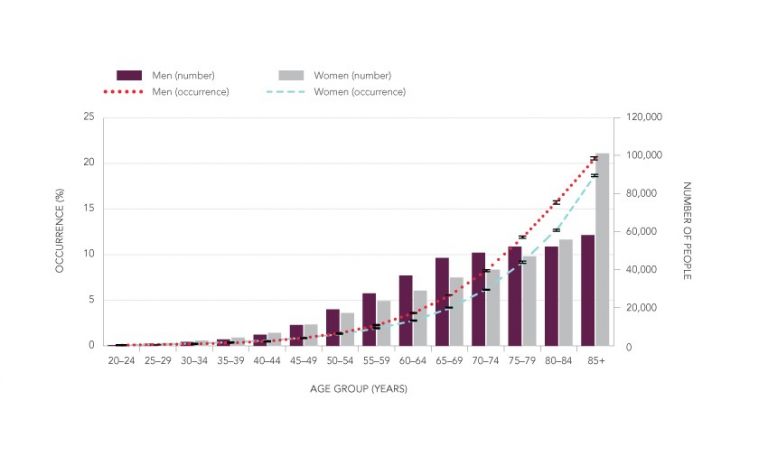Click the purple men's bar for 85+
Screen dimensions: 768x475
tap(588, 290)
